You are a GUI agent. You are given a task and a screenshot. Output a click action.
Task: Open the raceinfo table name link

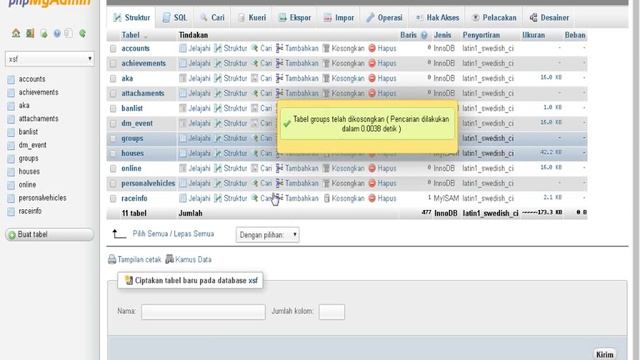coord(134,198)
